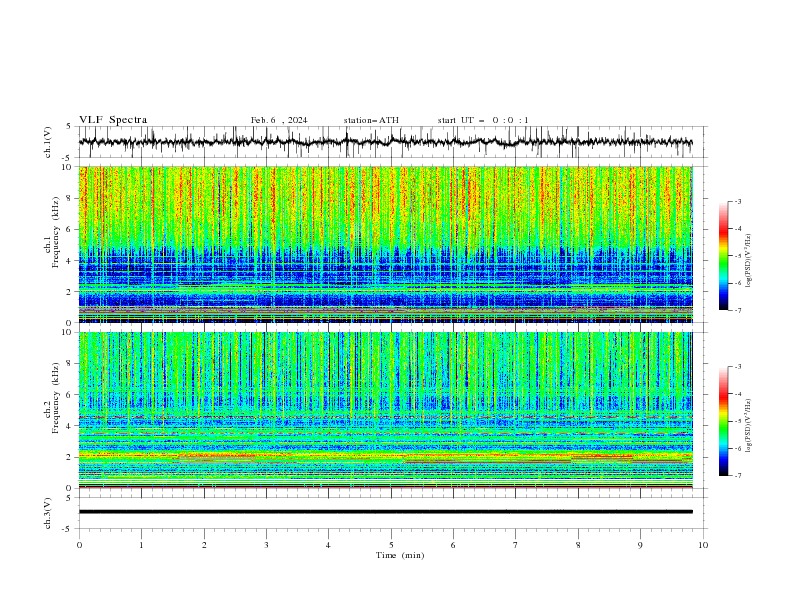This screenshot has width=792, height=612.
Task: Click the 'start UT = 0 : 0 : 1' label
Action: point(483,120)
